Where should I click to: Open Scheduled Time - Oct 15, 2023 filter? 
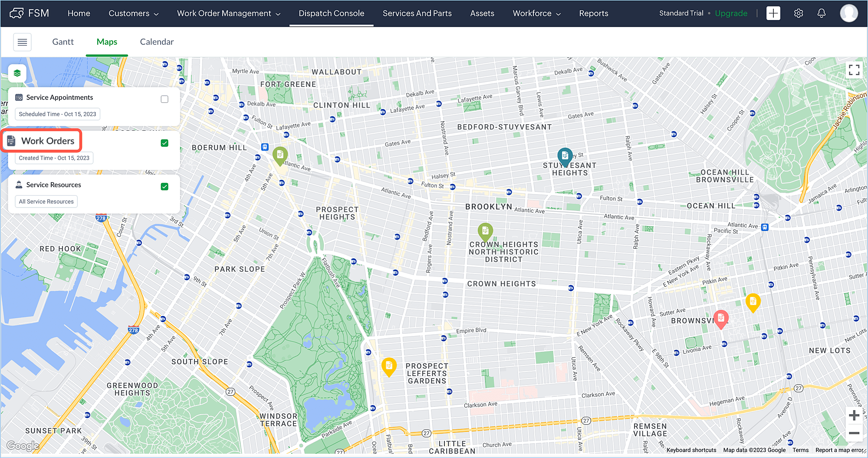(57, 114)
